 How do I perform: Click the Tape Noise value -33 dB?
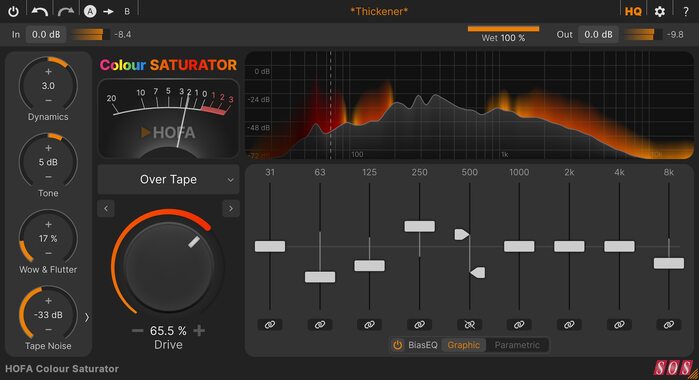coord(48,314)
